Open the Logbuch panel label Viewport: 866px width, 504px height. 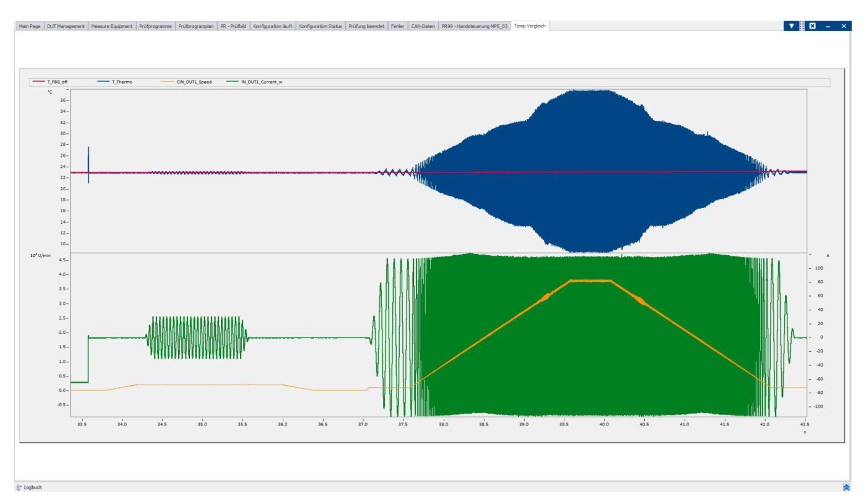pos(33,488)
